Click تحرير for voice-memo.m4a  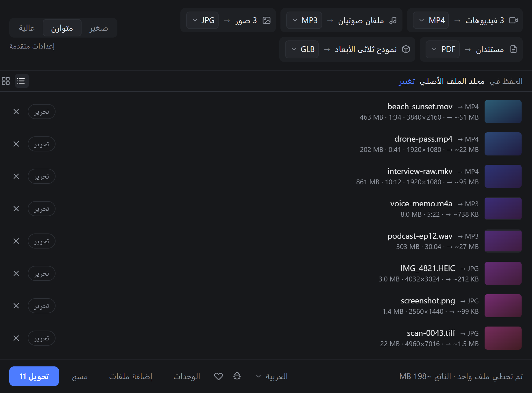(42, 209)
